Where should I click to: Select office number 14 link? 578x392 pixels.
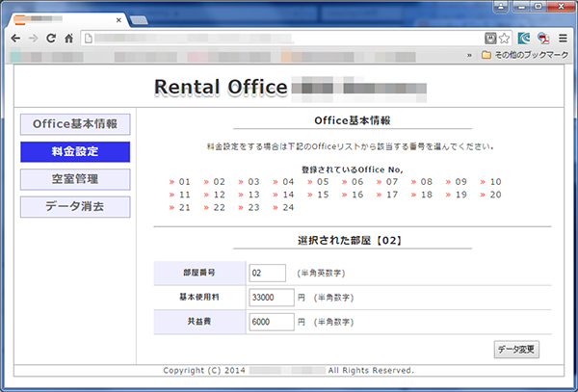283,195
